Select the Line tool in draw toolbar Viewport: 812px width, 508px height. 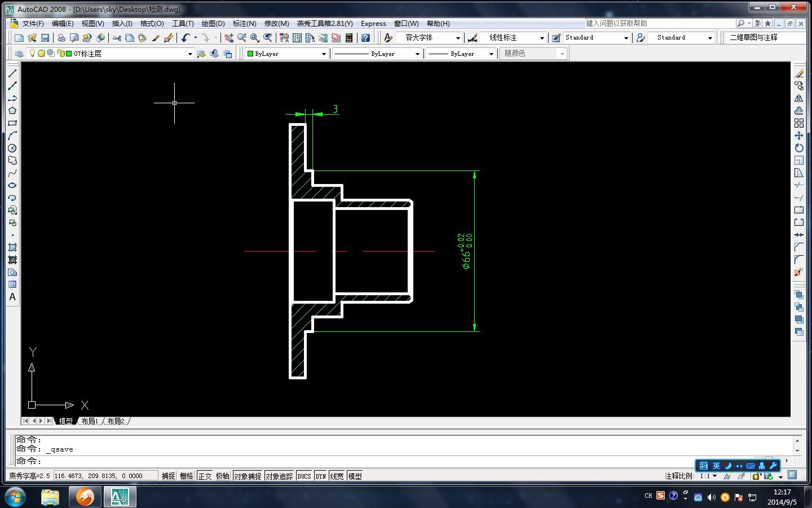pyautogui.click(x=12, y=73)
